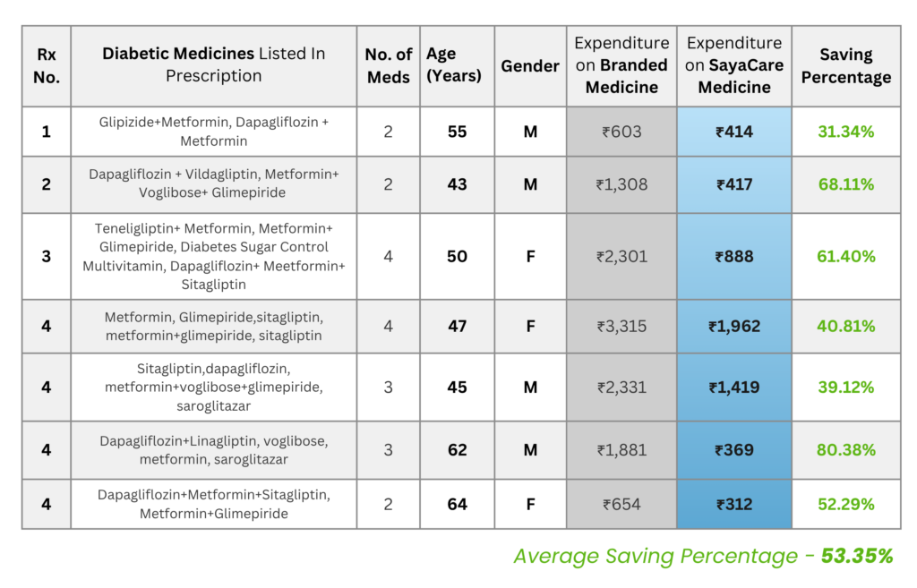
Task: Select the saroglitazar prescription with age 45
Action: [x=213, y=388]
